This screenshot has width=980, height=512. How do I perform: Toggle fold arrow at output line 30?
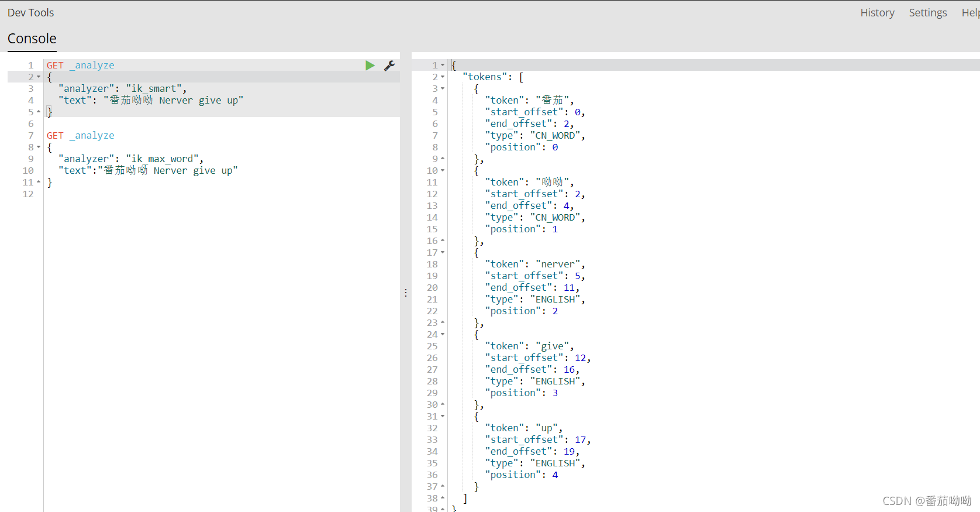click(x=443, y=404)
